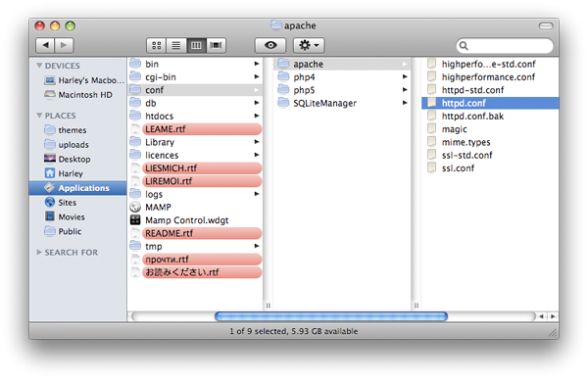Screen dimensions: 588x379
Task: Click the horizontal scrollbar thumb
Action: (x=331, y=316)
